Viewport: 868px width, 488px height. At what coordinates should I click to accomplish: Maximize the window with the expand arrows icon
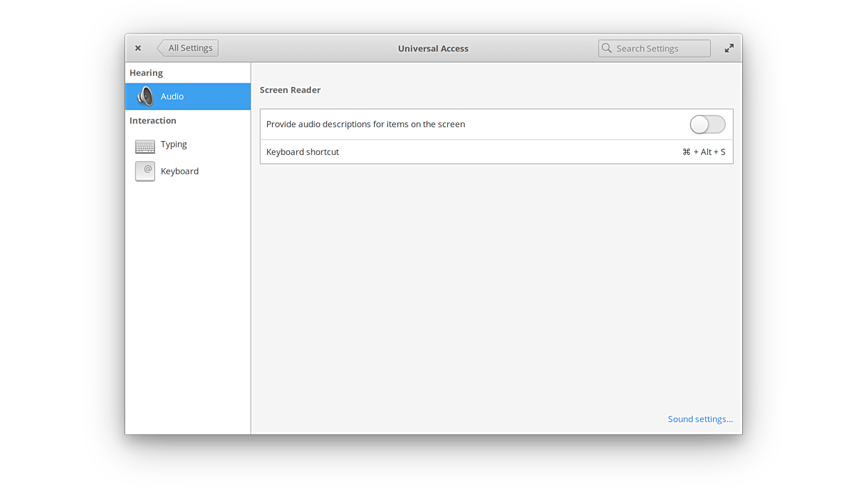pyautogui.click(x=729, y=49)
